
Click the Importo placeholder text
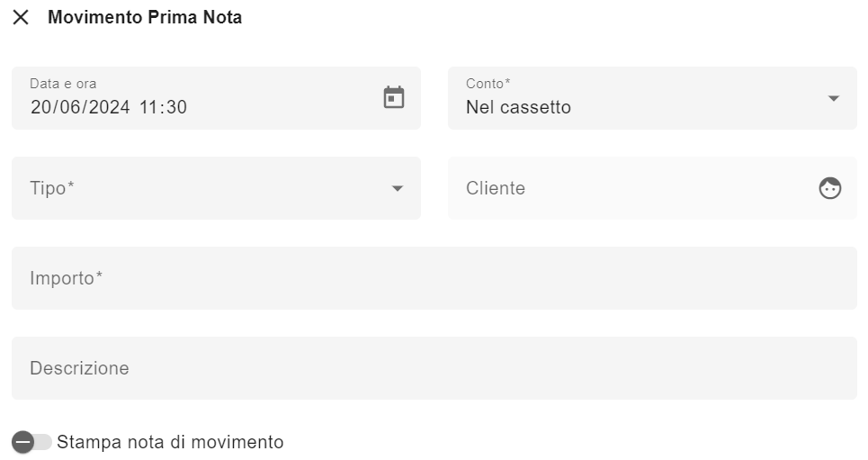tap(66, 278)
